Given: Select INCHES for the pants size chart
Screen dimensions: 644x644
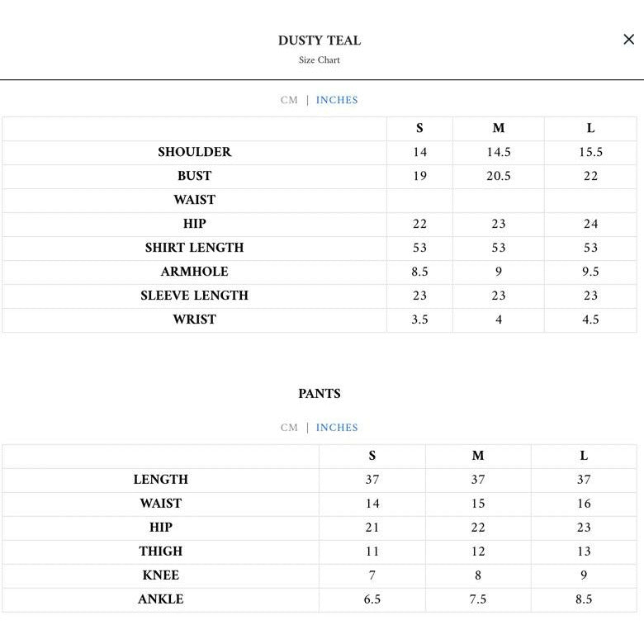Looking at the screenshot, I should pos(337,428).
